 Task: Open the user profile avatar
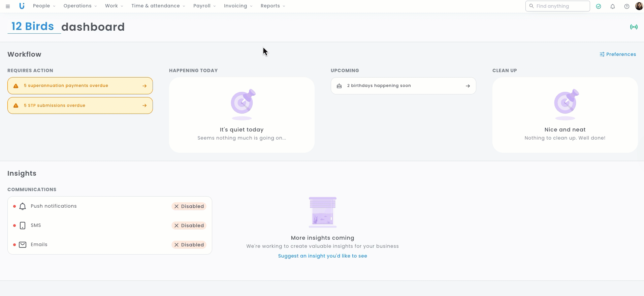(639, 6)
